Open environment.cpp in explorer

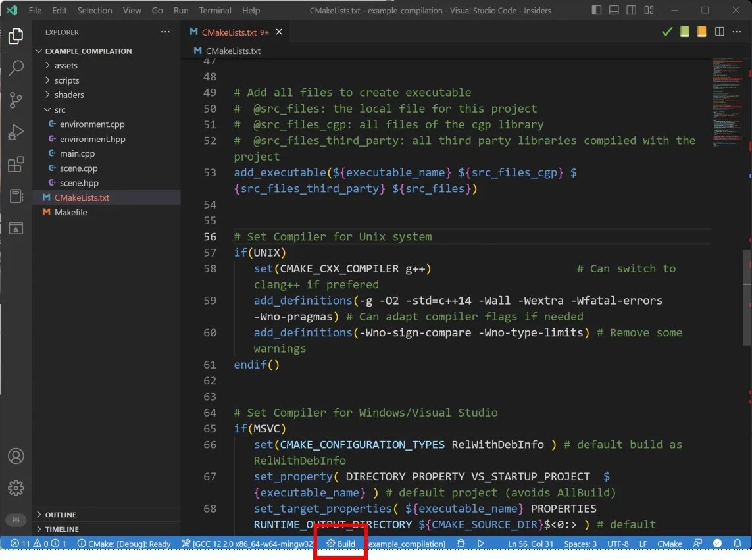[92, 124]
